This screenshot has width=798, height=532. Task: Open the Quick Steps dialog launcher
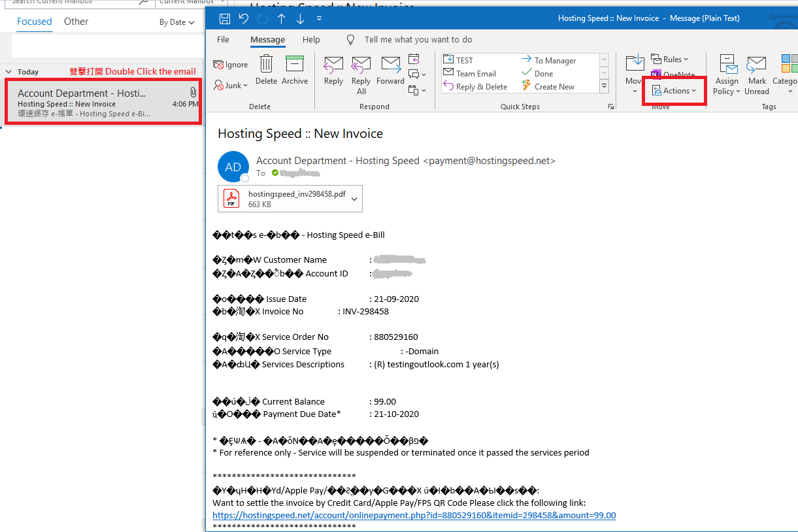(x=611, y=106)
